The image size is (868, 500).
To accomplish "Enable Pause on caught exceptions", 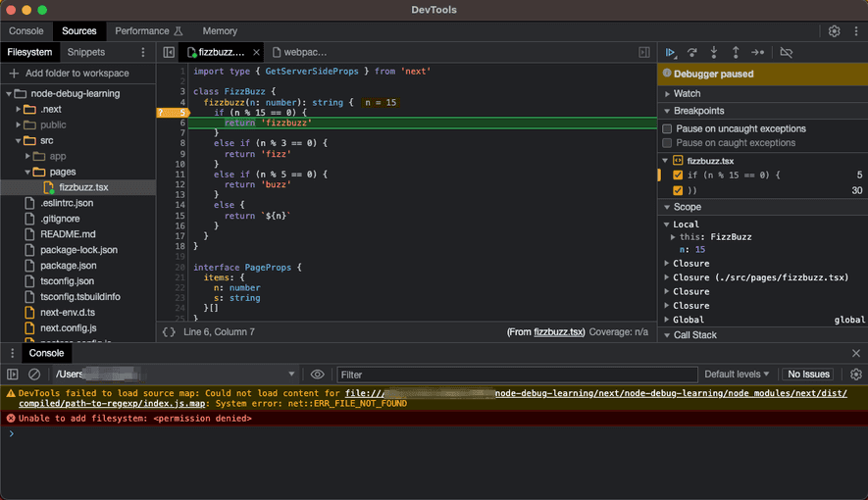I will (x=668, y=143).
